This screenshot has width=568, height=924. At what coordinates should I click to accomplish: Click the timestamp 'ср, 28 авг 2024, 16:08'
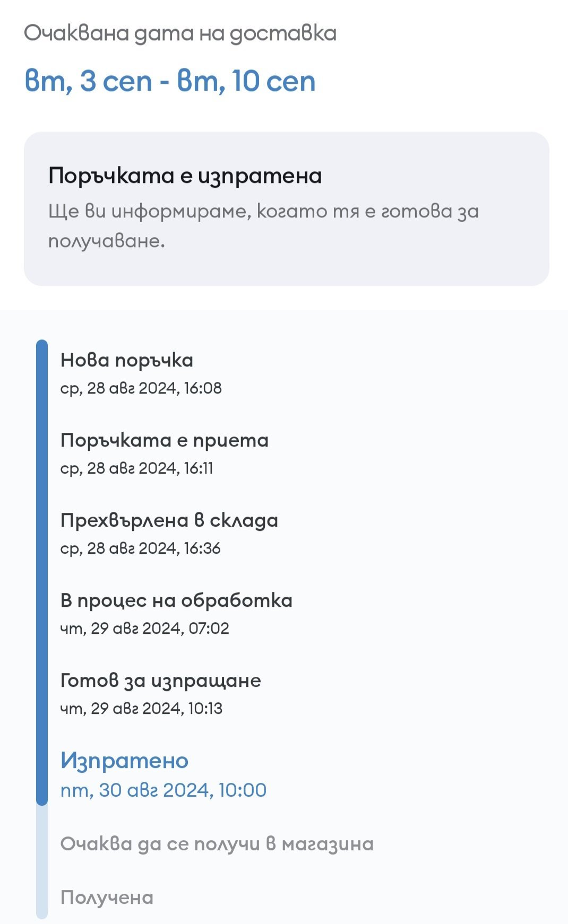click(141, 388)
